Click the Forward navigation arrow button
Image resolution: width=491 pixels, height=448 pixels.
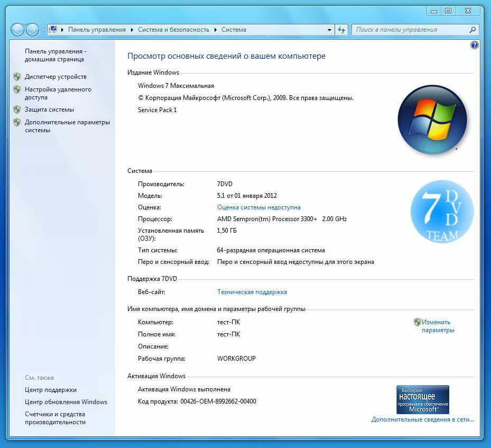[32, 30]
